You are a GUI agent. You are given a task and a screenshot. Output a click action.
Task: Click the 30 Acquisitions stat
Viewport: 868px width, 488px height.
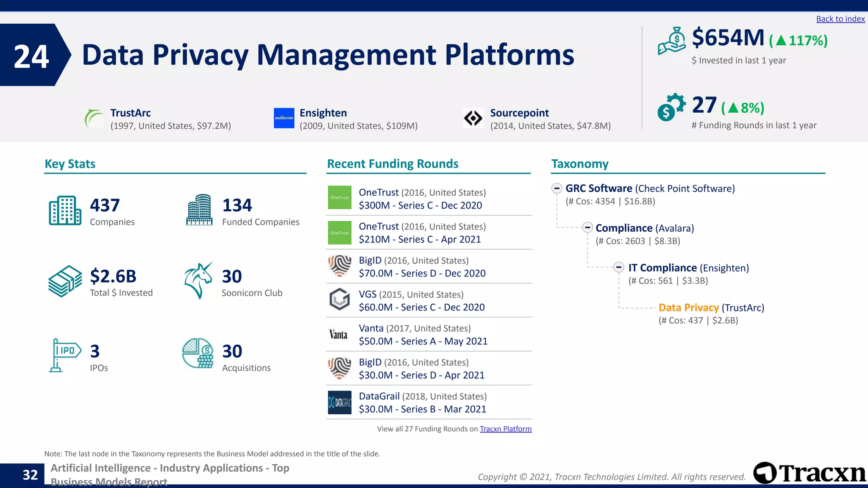point(246,358)
